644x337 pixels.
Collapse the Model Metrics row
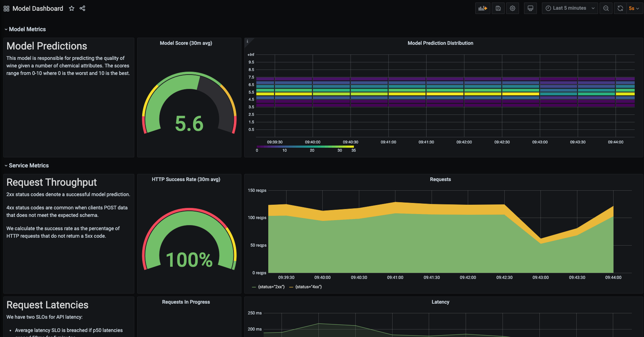click(x=25, y=29)
